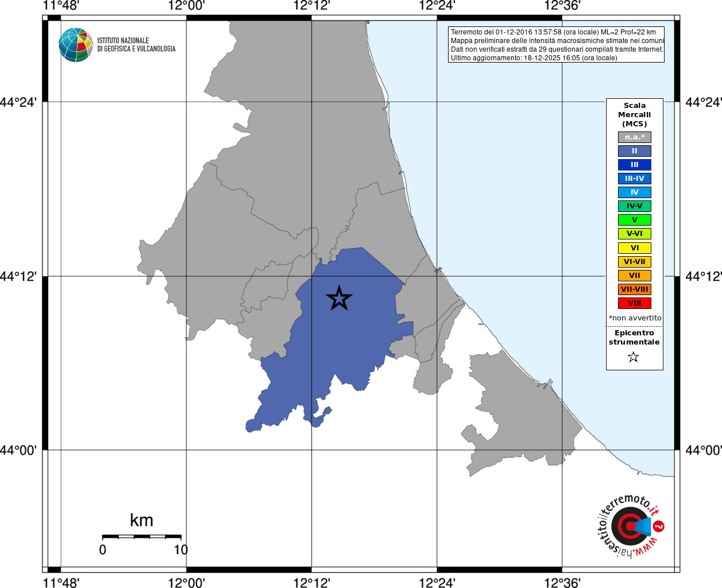Click top axis label 12°24'
Screen dimensions: 722x588
coord(437,6)
